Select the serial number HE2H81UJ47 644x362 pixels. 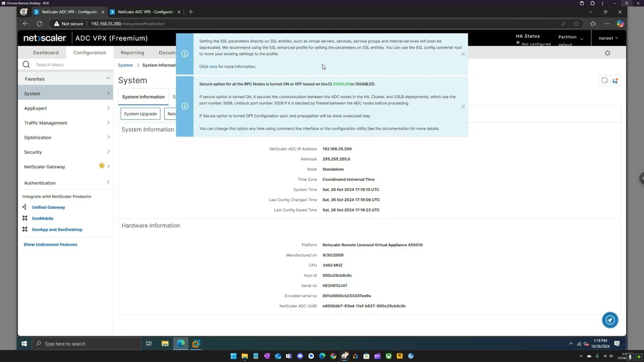[x=335, y=286]
